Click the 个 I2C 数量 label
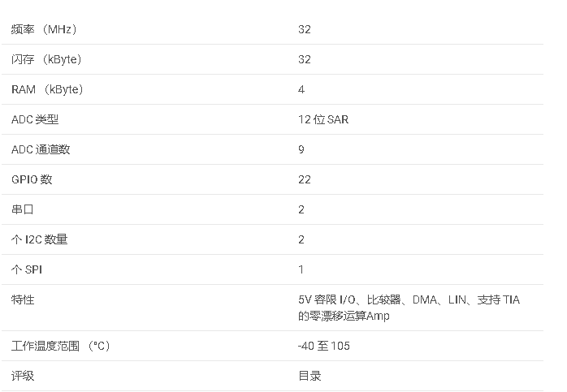Viewport: 567px width, 392px height. [x=39, y=239]
